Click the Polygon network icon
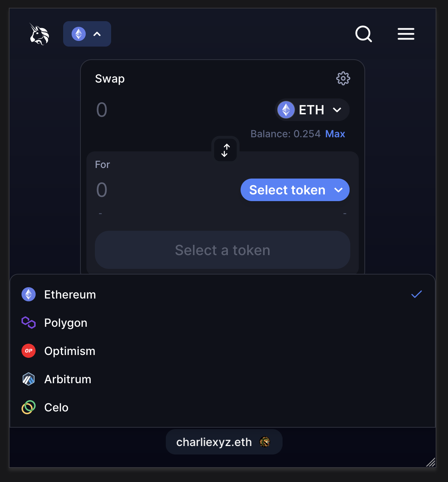This screenshot has height=482, width=448. tap(28, 322)
